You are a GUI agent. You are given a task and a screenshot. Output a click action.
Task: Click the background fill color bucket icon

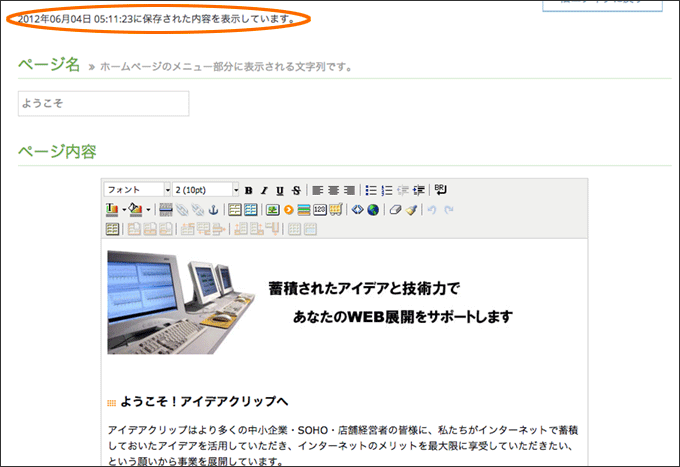[135, 210]
